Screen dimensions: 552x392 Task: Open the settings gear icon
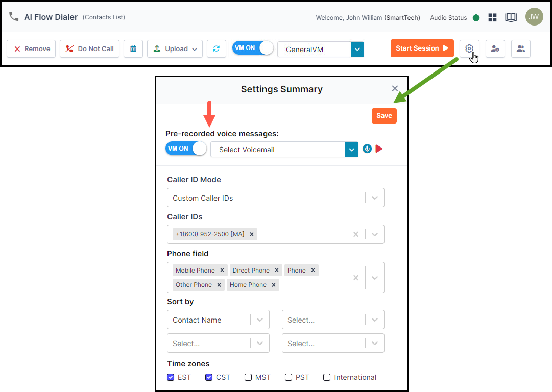pyautogui.click(x=469, y=48)
